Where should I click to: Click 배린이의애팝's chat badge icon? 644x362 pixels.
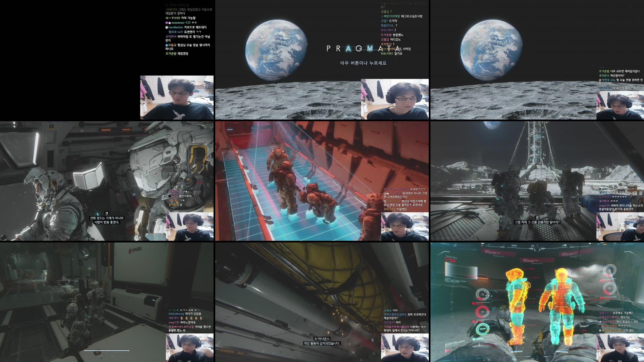coord(382,16)
